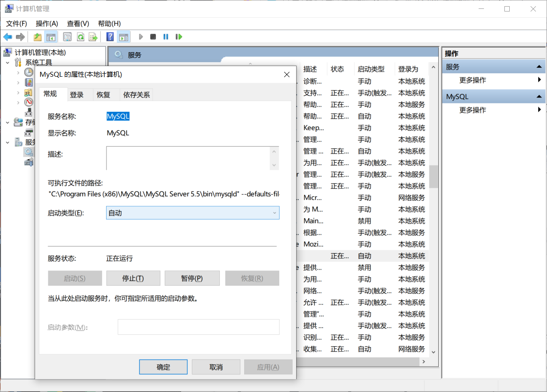Screen dimensions: 547x392
Task: Toggle the Show/Hide Console Tree toolbar icon
Action: (52, 37)
